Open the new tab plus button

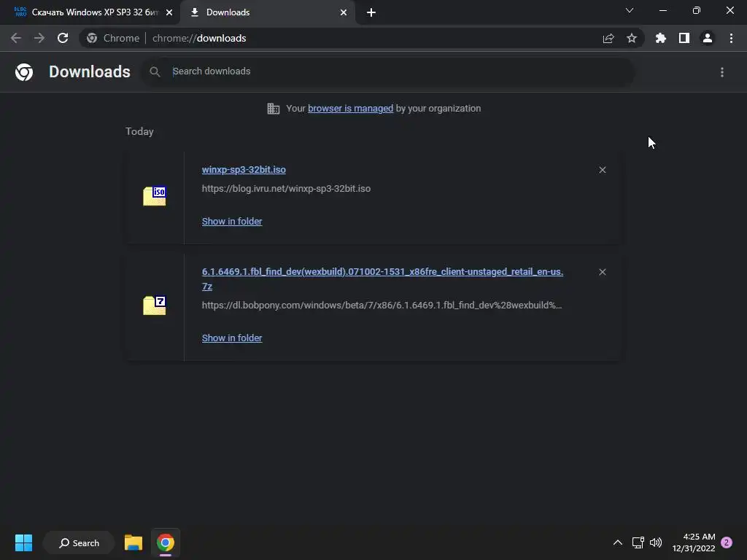click(x=371, y=12)
